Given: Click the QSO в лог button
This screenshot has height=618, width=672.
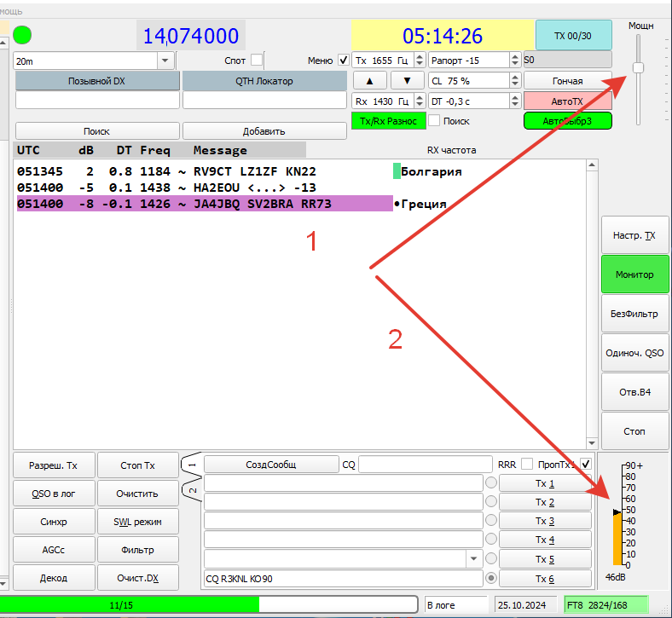Looking at the screenshot, I should (x=54, y=494).
